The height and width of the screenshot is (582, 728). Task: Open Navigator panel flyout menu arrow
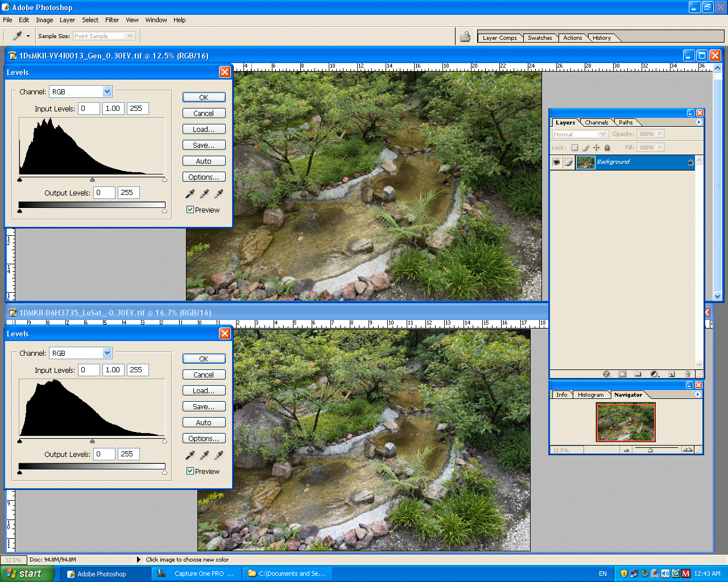tap(698, 394)
